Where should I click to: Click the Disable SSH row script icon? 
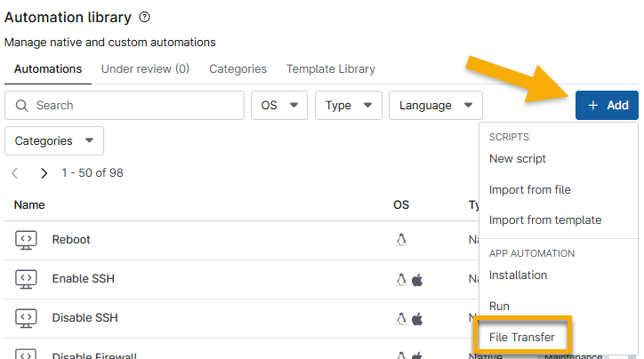[x=26, y=318]
